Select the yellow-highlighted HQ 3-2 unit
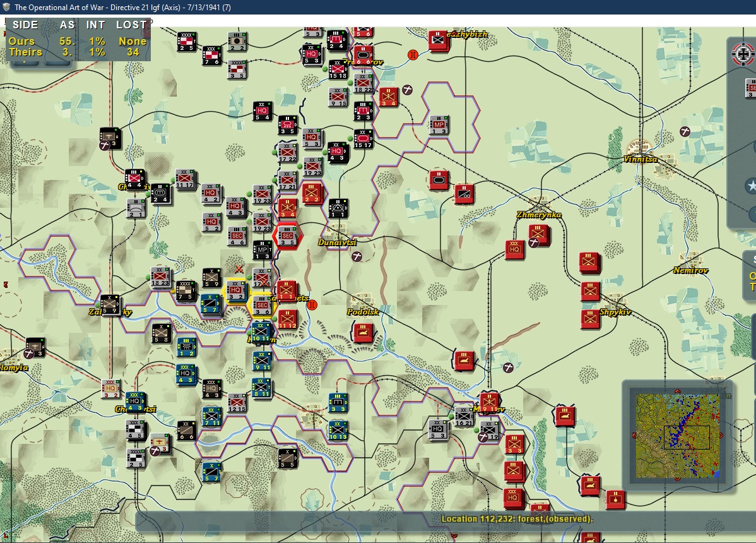This screenshot has width=756, height=543. (236, 291)
